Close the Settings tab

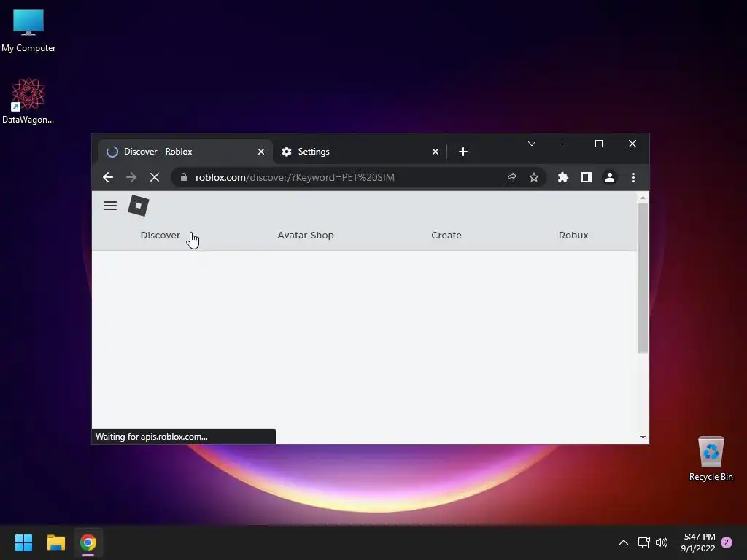(436, 152)
